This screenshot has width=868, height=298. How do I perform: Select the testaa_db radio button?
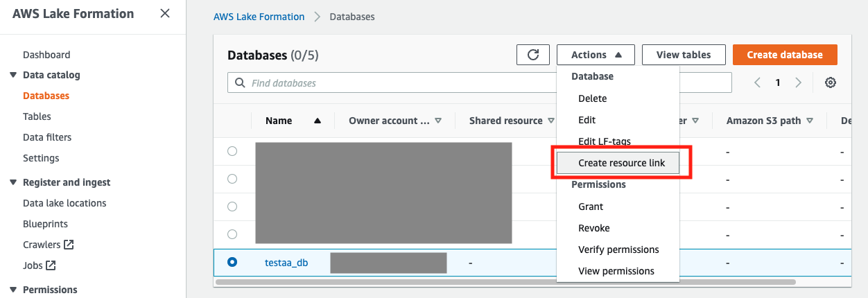[x=232, y=262]
